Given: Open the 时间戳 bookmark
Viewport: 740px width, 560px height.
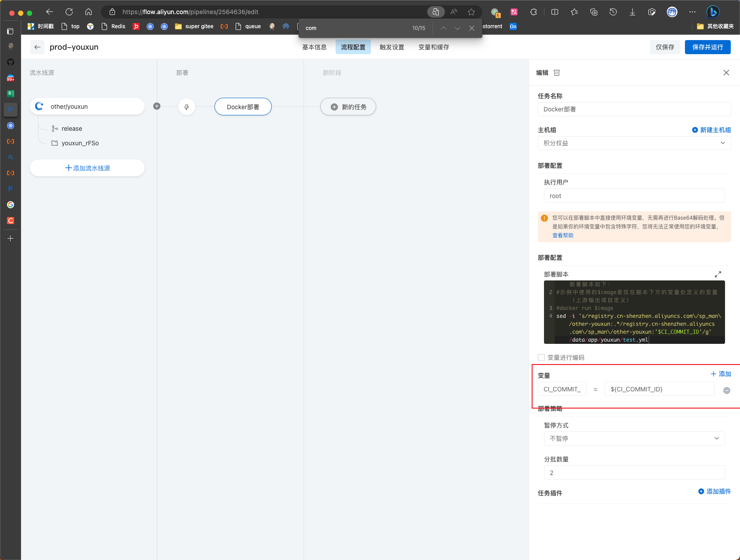Looking at the screenshot, I should (41, 26).
